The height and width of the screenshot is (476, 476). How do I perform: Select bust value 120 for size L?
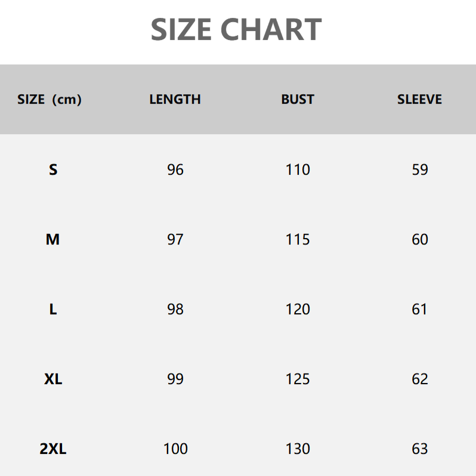point(298,310)
